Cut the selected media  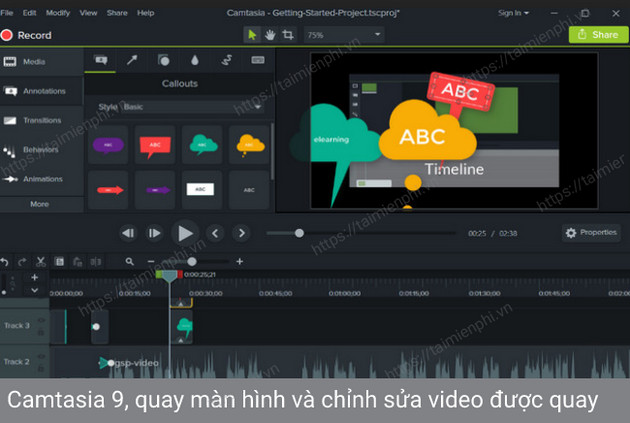pos(41,262)
